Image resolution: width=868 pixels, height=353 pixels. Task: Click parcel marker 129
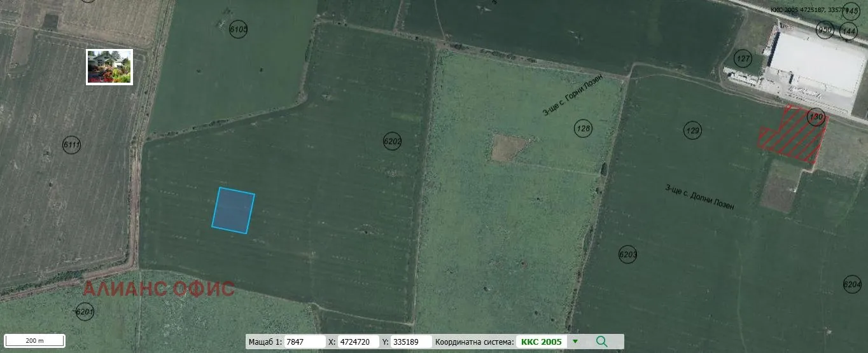[x=692, y=131]
